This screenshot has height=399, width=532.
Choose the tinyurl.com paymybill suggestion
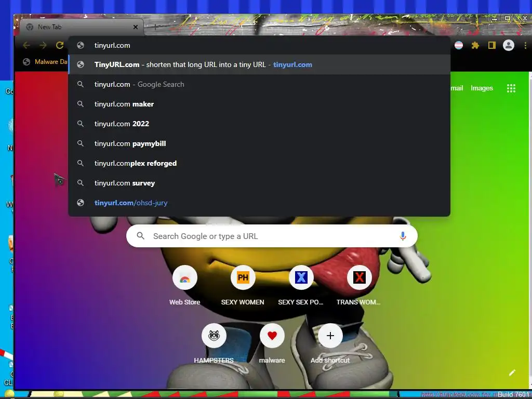coord(259,143)
